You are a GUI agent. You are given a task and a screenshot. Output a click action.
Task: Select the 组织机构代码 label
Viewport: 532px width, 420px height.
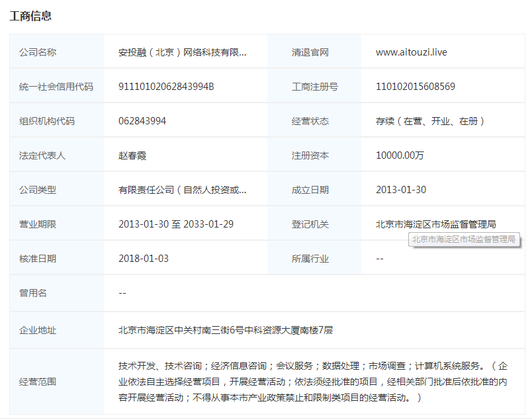coord(47,121)
